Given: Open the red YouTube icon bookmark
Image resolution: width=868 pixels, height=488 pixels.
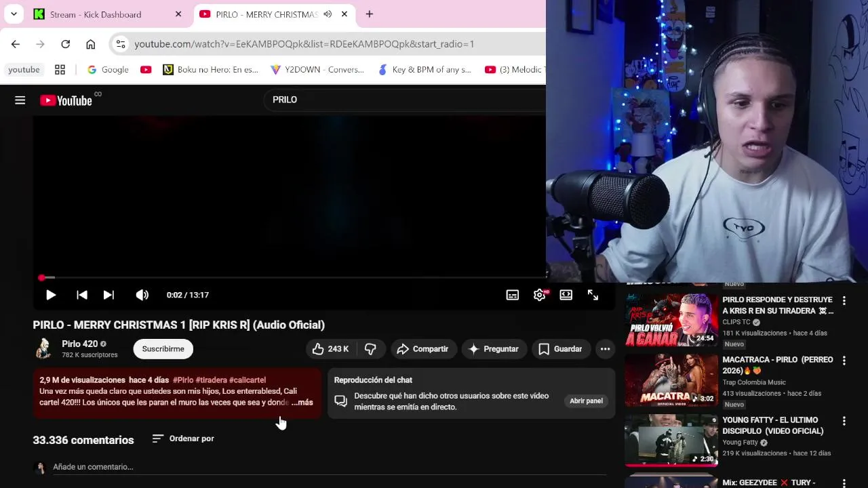Looking at the screenshot, I should [x=146, y=70].
